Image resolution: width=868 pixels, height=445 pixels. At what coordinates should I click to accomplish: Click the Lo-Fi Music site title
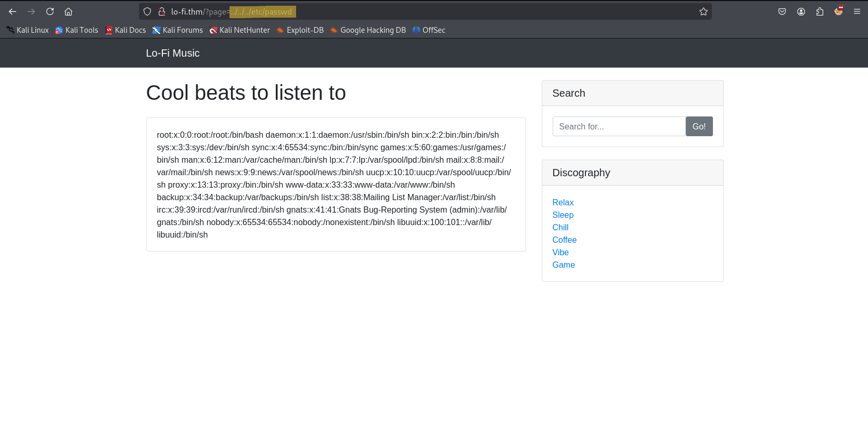coord(173,53)
